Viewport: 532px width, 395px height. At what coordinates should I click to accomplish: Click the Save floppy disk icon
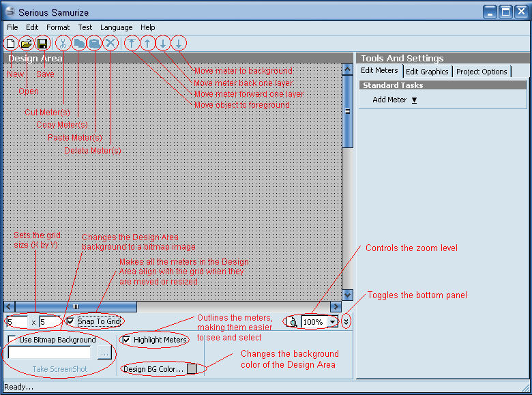pyautogui.click(x=42, y=44)
